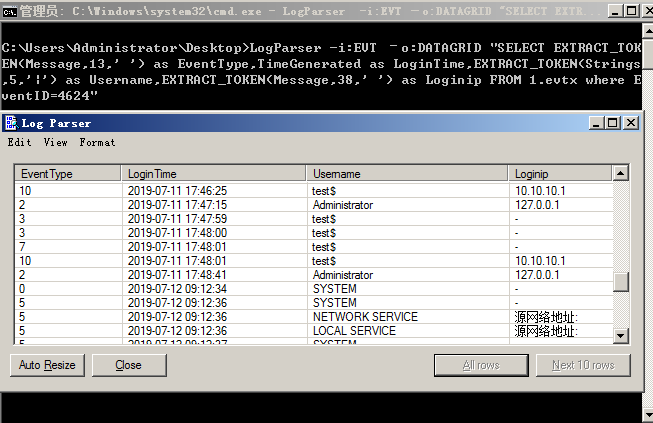Click SYSTEM in the 09:12:34 row
Screen dimensions: 653x423
click(x=408, y=289)
